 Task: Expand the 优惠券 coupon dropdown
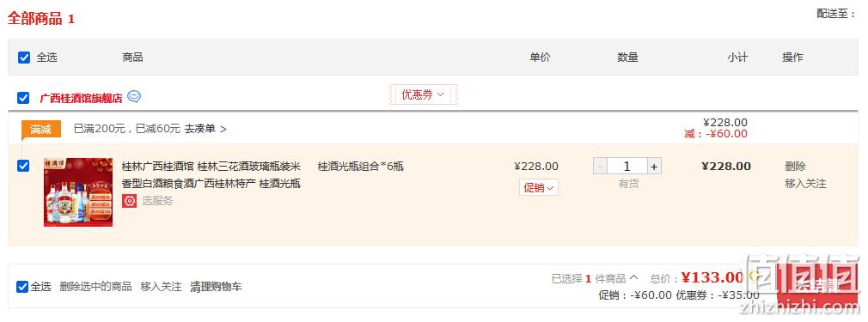click(x=424, y=94)
